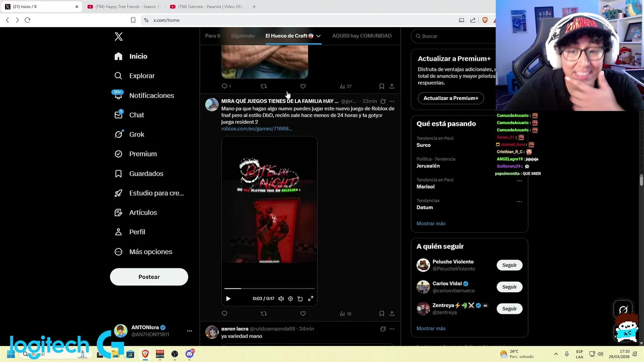Switch to Happy Tree Friends browser tab
644x362 pixels.
[123, 7]
